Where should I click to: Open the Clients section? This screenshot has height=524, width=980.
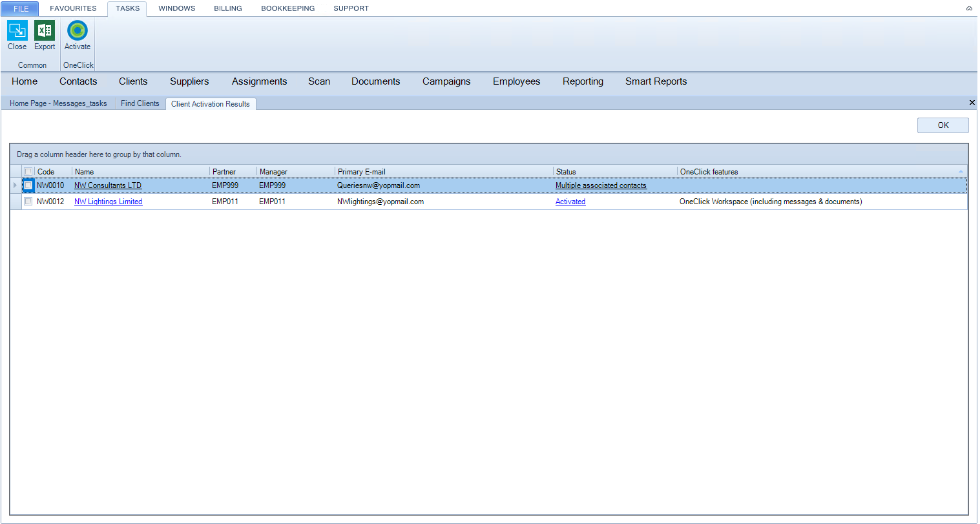pyautogui.click(x=133, y=81)
